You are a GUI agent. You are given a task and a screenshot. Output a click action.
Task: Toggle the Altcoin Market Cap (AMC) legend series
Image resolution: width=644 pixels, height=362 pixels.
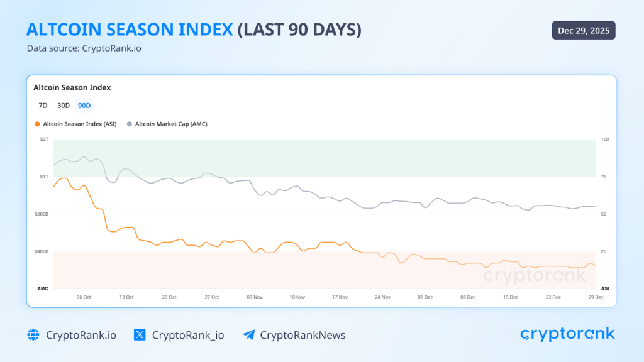pyautogui.click(x=168, y=124)
